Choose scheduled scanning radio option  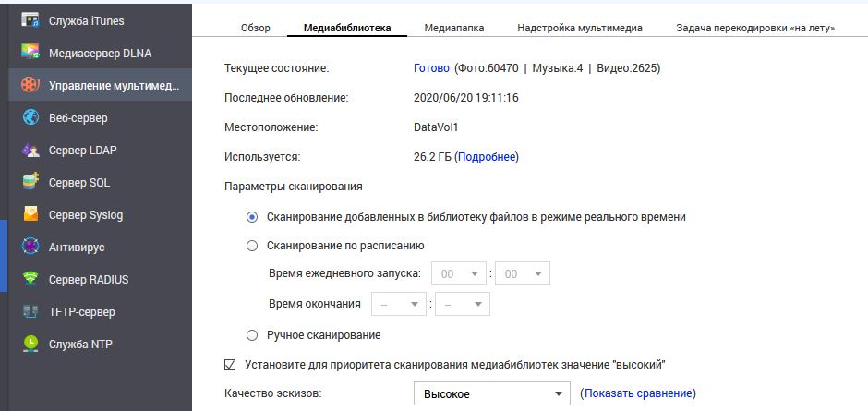click(x=252, y=246)
